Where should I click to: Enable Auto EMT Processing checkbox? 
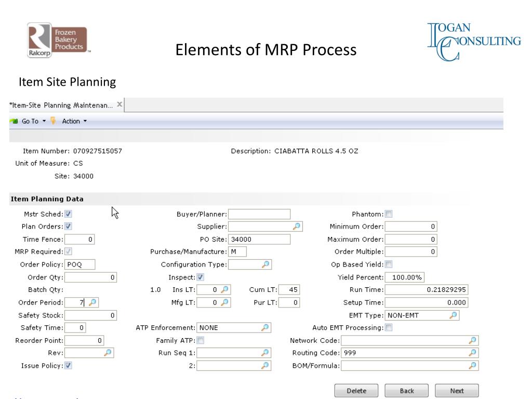389,327
